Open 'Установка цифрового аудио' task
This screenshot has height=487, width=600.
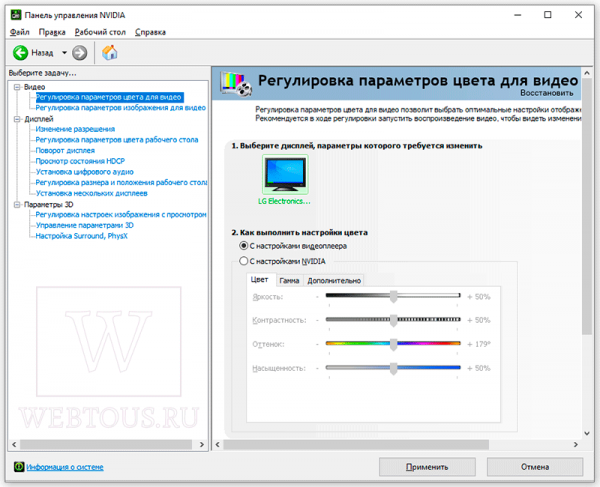tap(85, 172)
